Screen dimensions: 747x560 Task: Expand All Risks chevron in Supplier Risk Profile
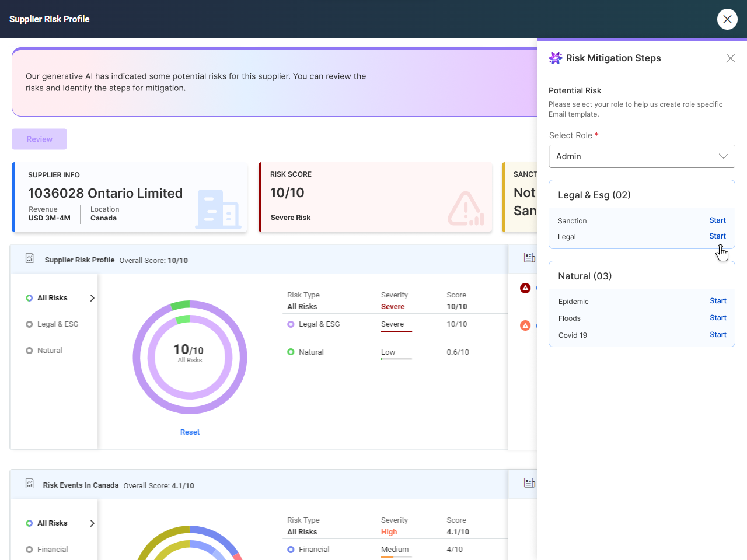pos(92,298)
